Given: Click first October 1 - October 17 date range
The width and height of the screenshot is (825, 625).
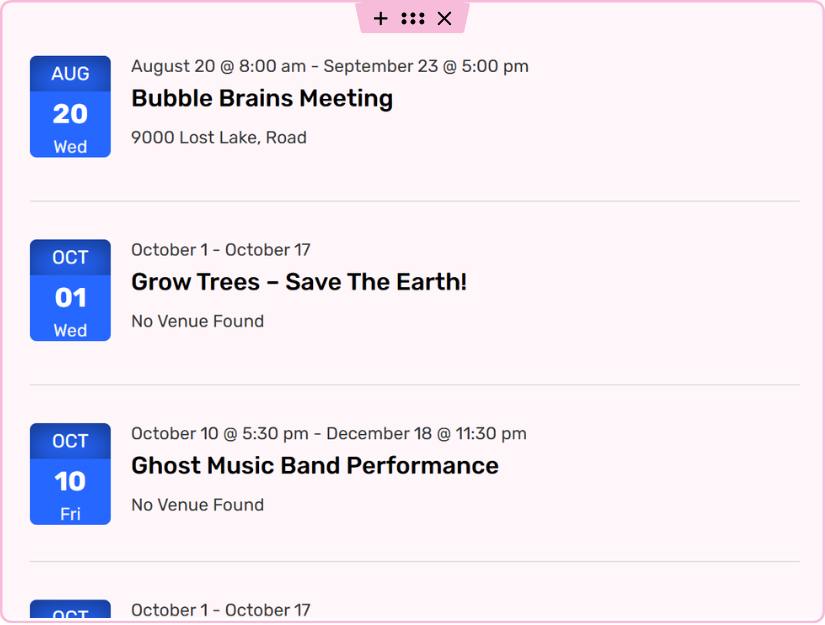Looking at the screenshot, I should [221, 250].
